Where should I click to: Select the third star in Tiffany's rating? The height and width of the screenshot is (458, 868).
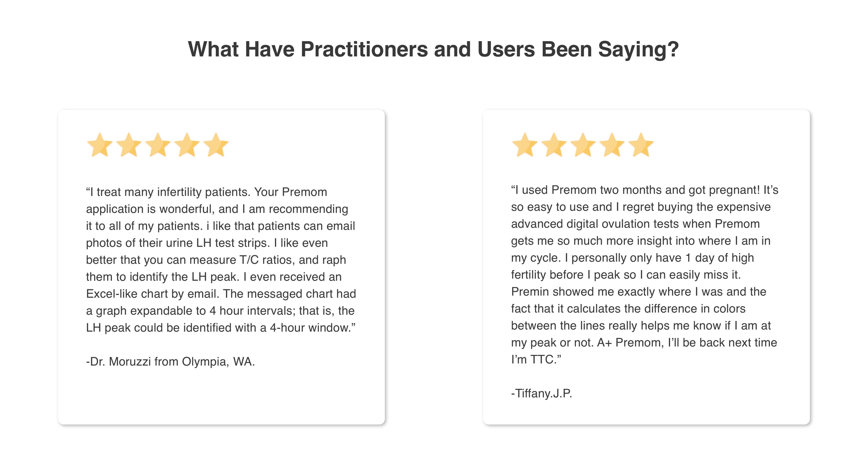[x=583, y=145]
